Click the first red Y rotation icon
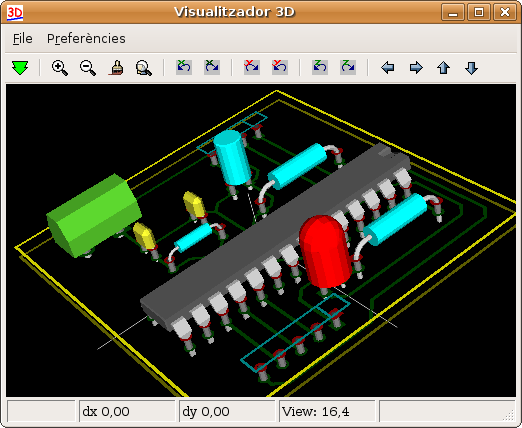Screen dimensions: 522x428 click(x=252, y=67)
